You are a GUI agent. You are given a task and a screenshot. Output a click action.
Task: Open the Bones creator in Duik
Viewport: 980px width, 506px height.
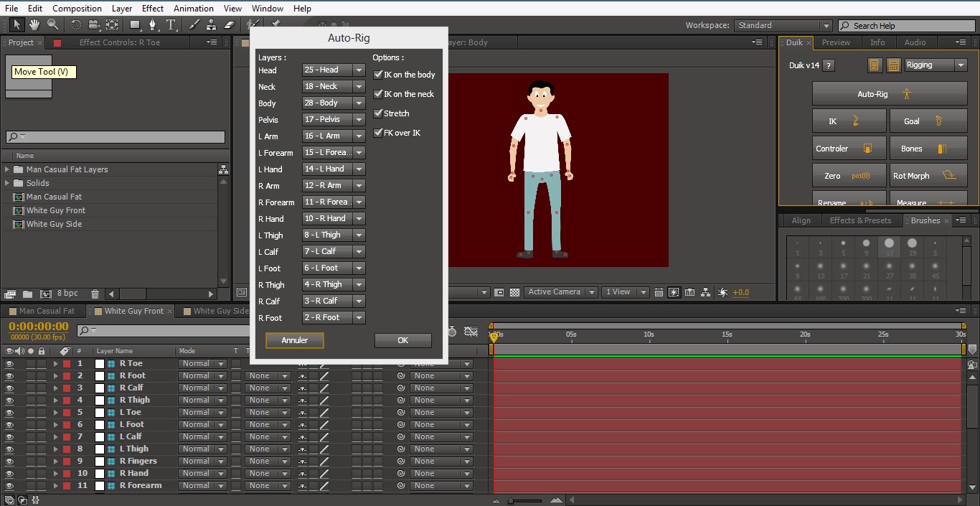point(928,148)
